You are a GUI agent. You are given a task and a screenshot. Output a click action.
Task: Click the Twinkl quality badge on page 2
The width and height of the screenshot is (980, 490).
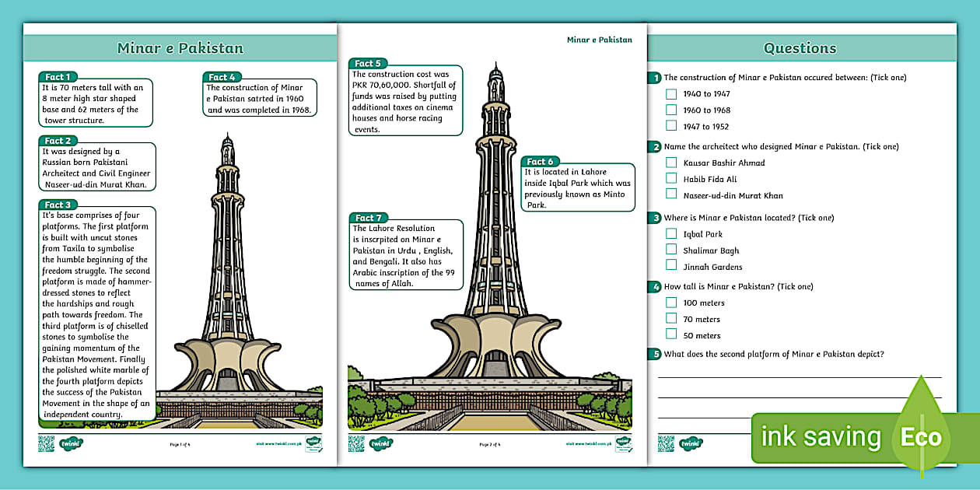622,444
